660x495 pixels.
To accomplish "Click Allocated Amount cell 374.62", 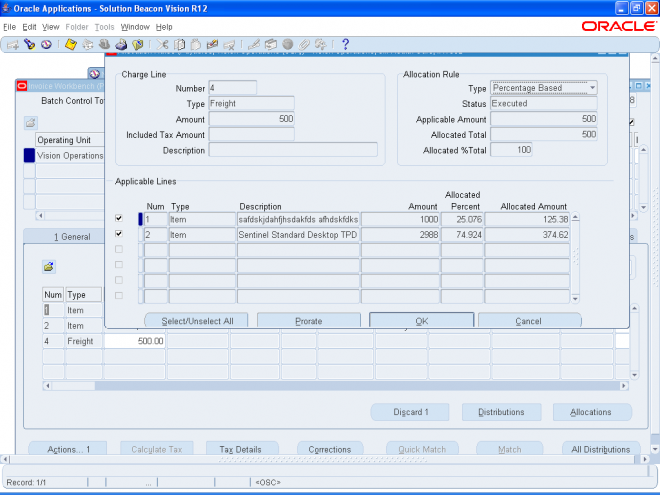I will click(527, 234).
